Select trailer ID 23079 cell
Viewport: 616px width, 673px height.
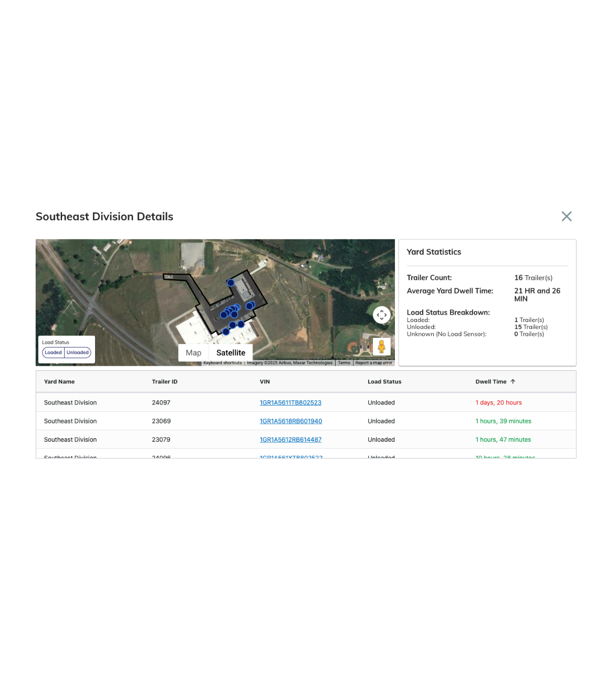tap(161, 440)
